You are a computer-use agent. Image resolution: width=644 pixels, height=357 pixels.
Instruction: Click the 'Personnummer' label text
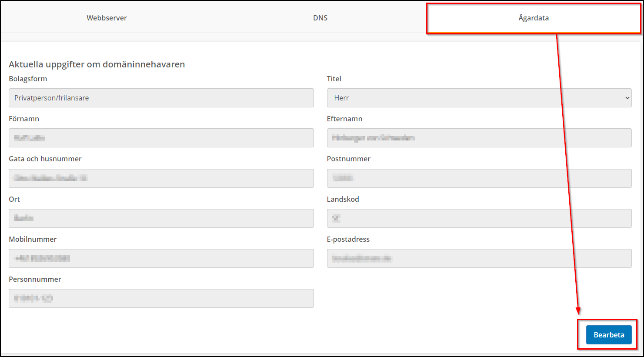(35, 279)
